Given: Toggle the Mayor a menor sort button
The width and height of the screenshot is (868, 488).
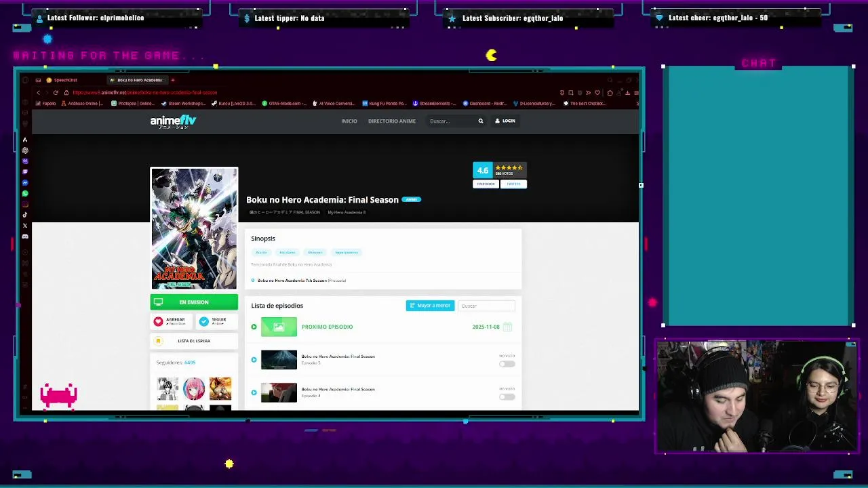Looking at the screenshot, I should (430, 306).
